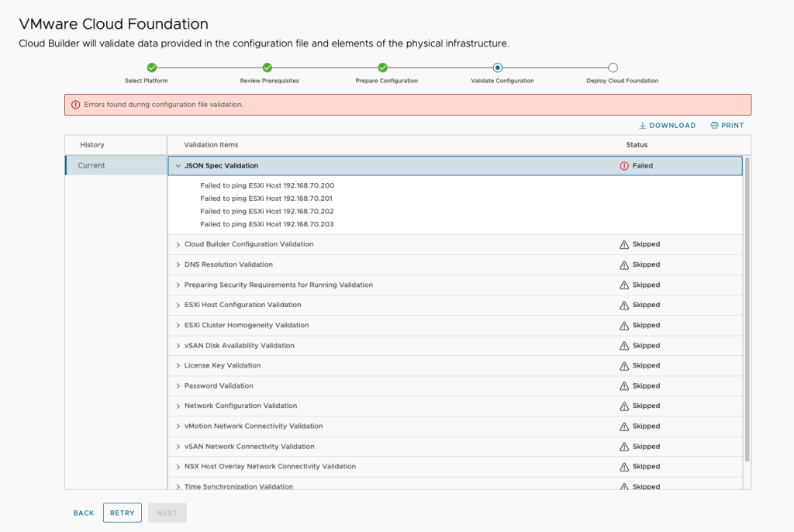Click warning icon for Password Validation

(624, 385)
